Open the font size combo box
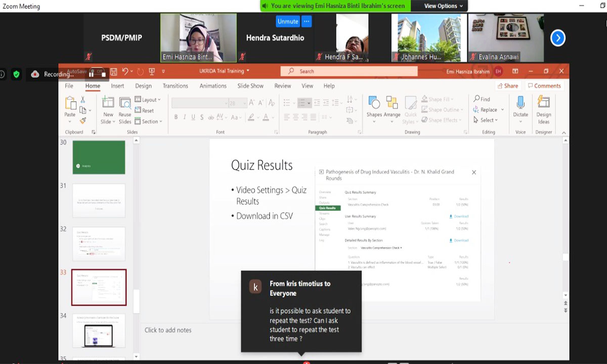Screen dimensions: 607x364 tap(238, 103)
